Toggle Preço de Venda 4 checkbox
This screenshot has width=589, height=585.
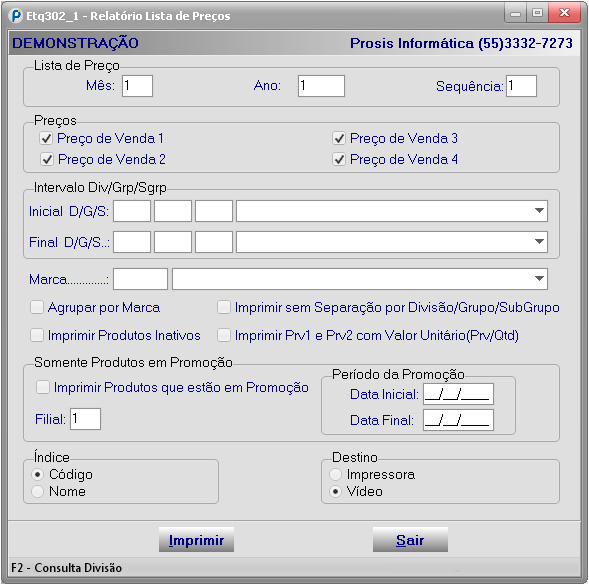click(339, 160)
